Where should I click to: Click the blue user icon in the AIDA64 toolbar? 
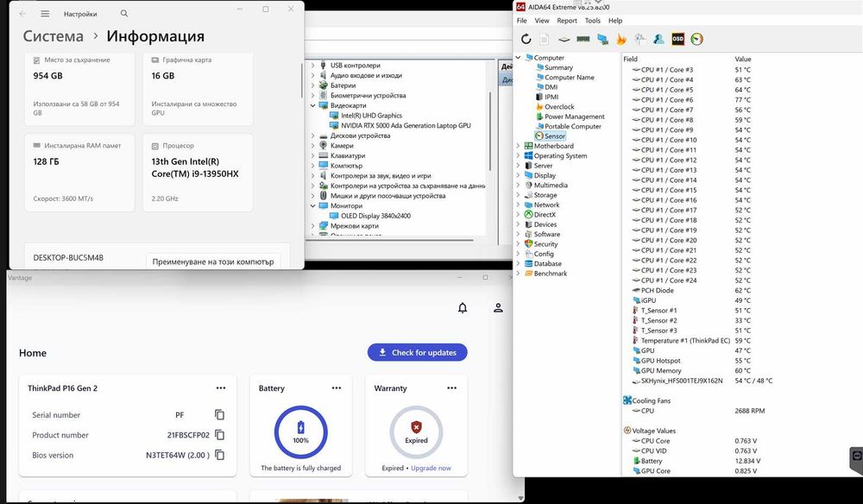[658, 39]
